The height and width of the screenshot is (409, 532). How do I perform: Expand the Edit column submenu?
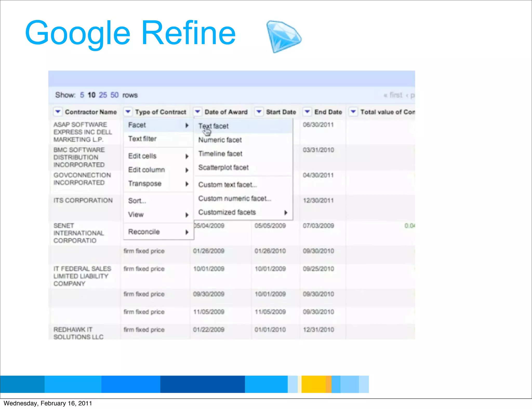point(158,170)
